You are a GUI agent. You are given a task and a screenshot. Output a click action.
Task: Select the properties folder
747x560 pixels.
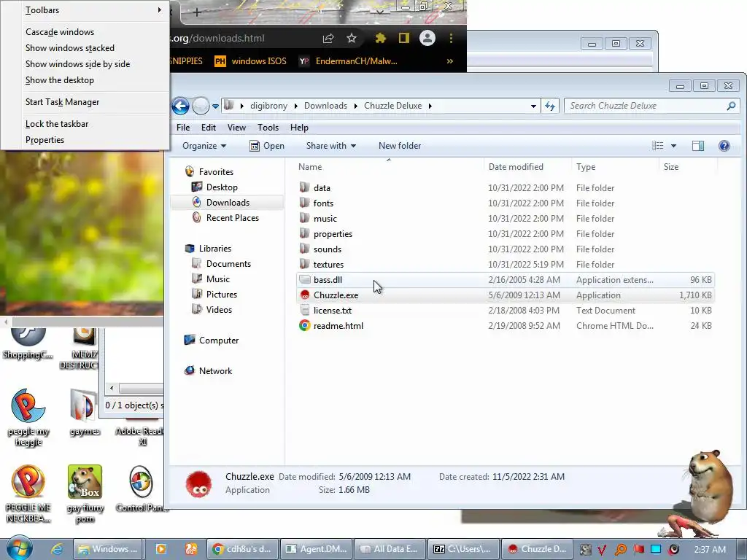click(333, 234)
